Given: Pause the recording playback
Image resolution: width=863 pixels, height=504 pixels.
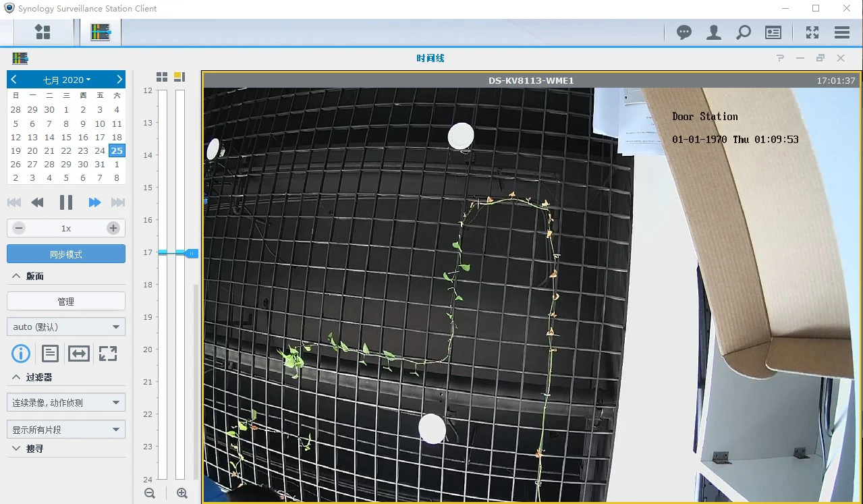Looking at the screenshot, I should pos(66,202).
